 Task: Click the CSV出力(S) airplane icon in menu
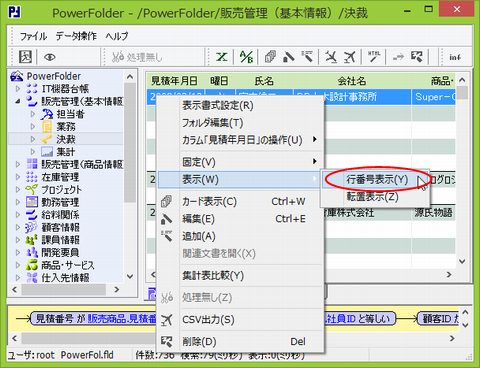167,320
